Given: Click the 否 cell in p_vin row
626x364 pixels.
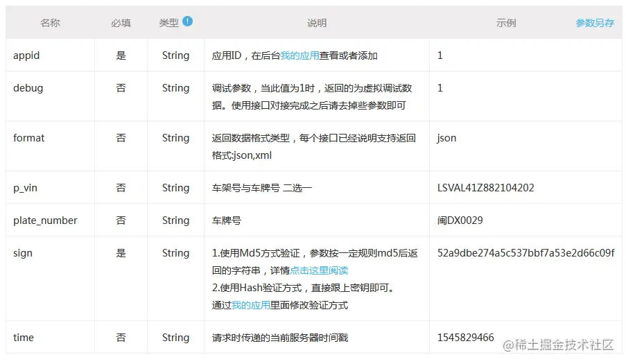Looking at the screenshot, I should (x=121, y=188).
